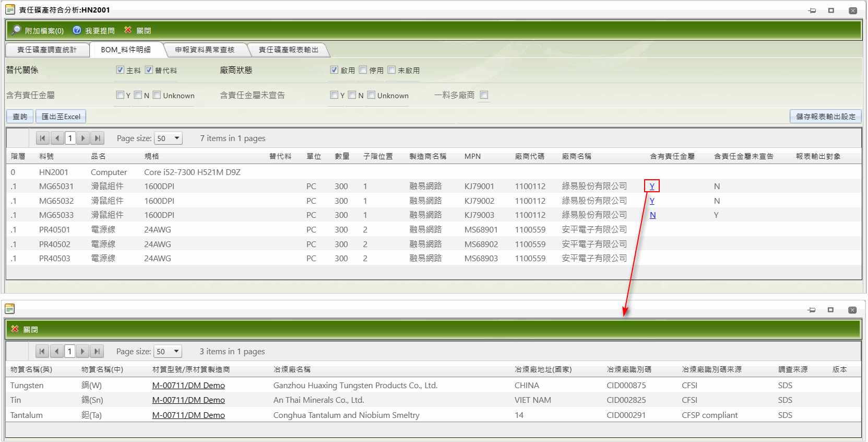Open the 責任礦產報表輸出 tab
Viewport: 868px width, 442px height.
[289, 50]
